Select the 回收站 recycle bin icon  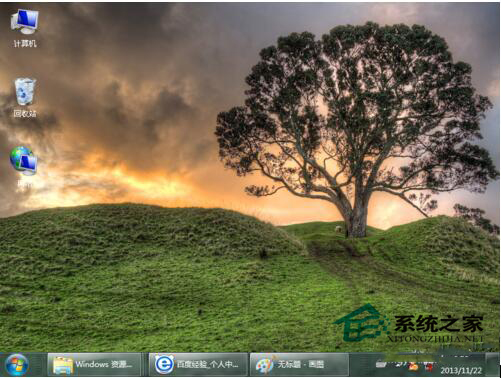tap(25, 92)
